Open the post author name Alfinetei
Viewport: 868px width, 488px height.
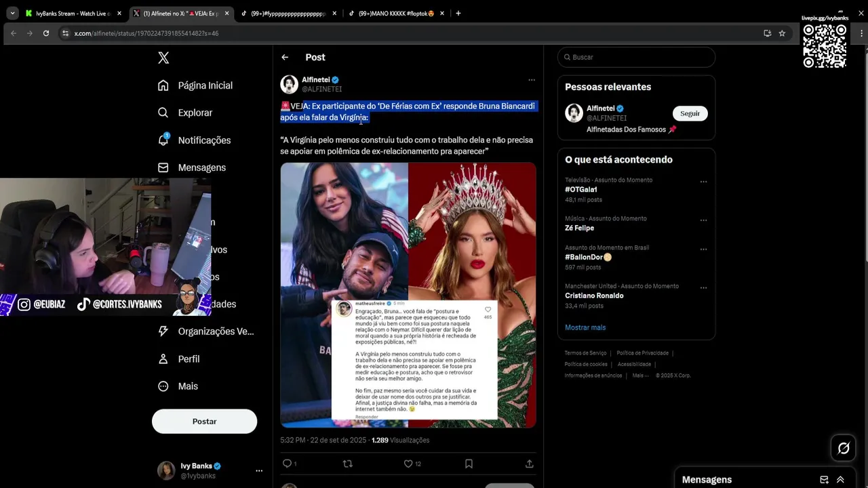316,80
